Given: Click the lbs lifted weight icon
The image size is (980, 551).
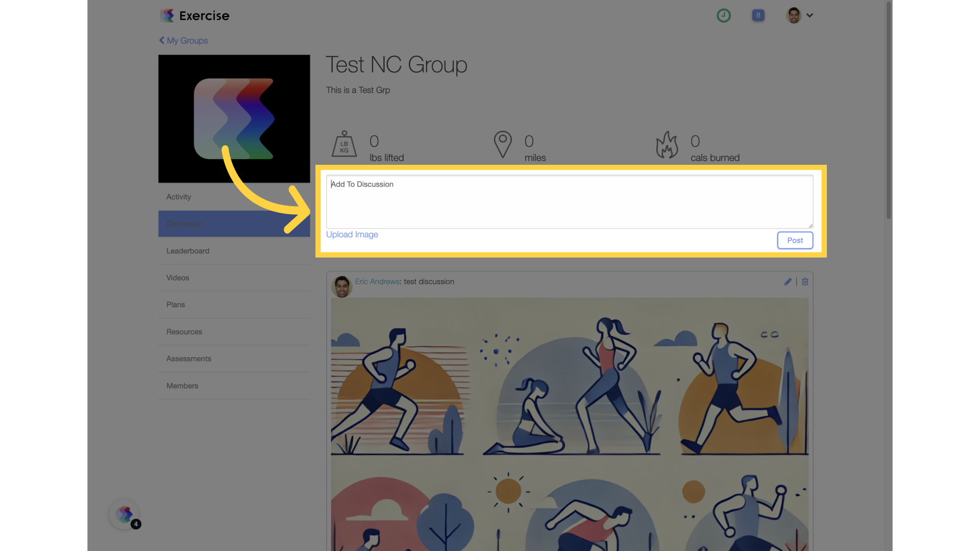Looking at the screenshot, I should coord(345,144).
